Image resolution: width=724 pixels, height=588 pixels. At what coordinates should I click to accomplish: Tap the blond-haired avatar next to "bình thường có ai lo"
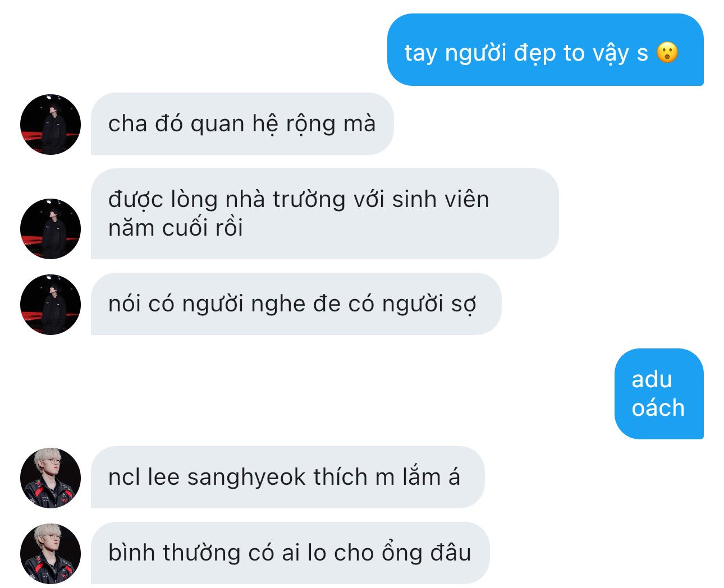[x=51, y=554]
